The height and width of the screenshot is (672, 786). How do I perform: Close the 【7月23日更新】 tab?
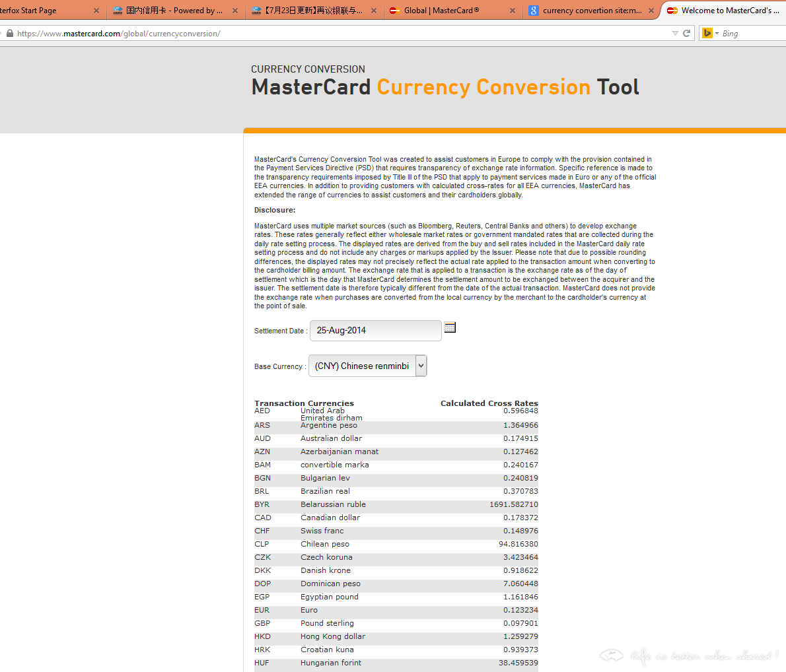point(374,11)
